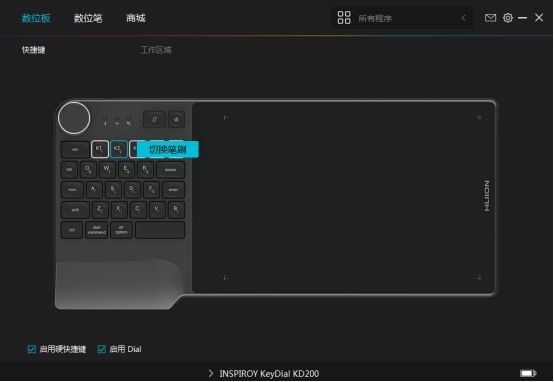Select the 快捷键 sub-tab
The height and width of the screenshot is (382, 554).
pos(34,50)
